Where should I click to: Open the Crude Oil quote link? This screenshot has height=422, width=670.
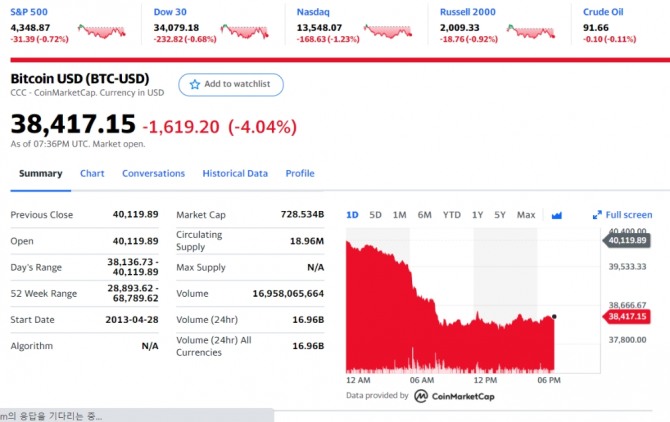pos(603,12)
